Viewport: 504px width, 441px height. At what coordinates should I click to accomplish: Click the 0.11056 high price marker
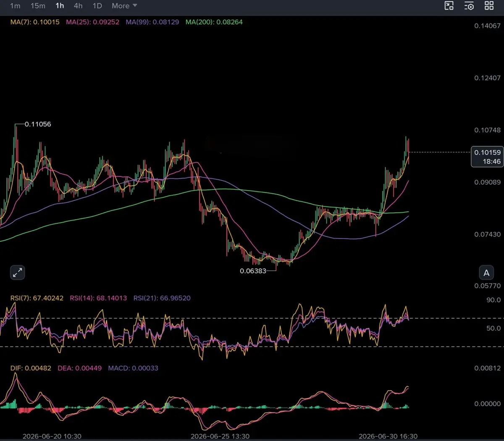tap(38, 124)
